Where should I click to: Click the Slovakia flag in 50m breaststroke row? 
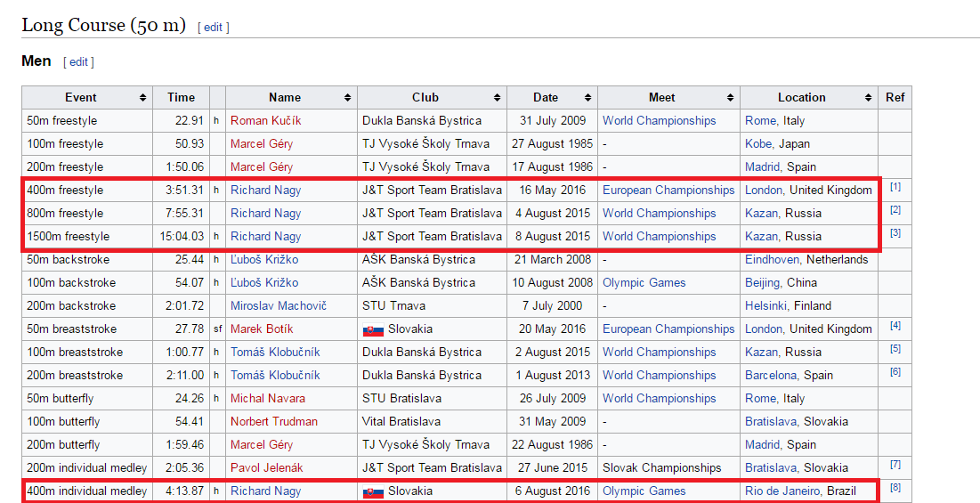[373, 330]
